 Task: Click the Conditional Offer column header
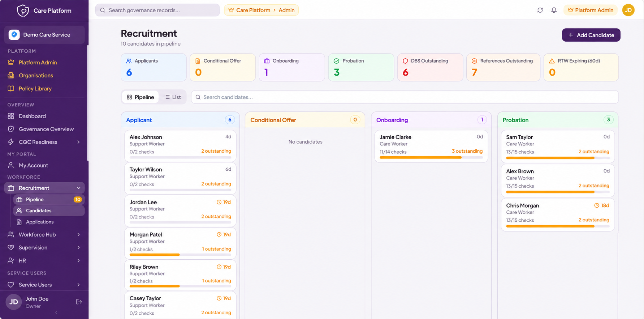tap(305, 120)
